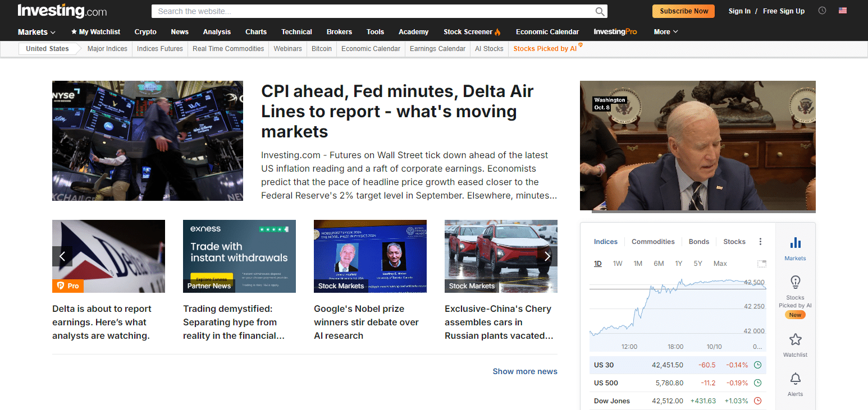Click the Sign In link

point(739,11)
